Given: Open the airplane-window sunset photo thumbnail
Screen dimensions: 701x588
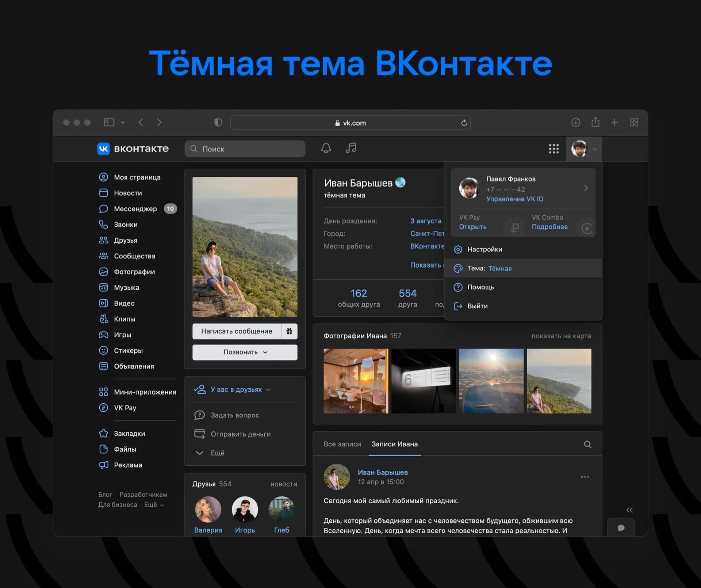Looking at the screenshot, I should tap(491, 381).
